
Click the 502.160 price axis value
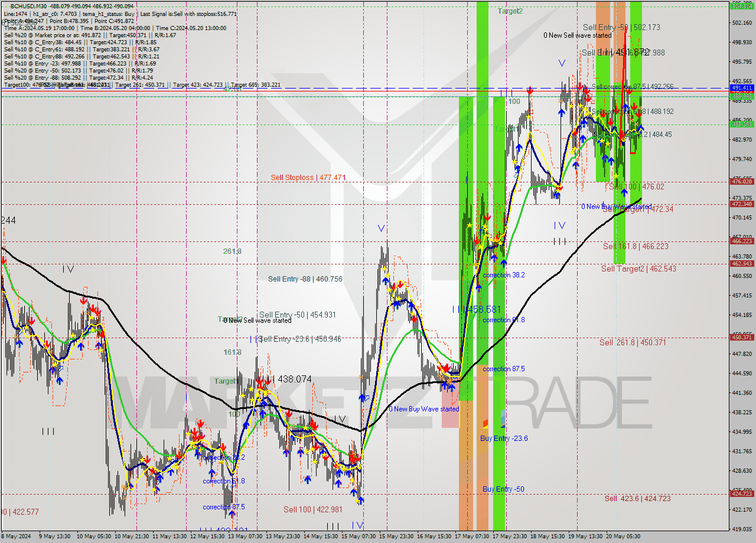click(742, 23)
